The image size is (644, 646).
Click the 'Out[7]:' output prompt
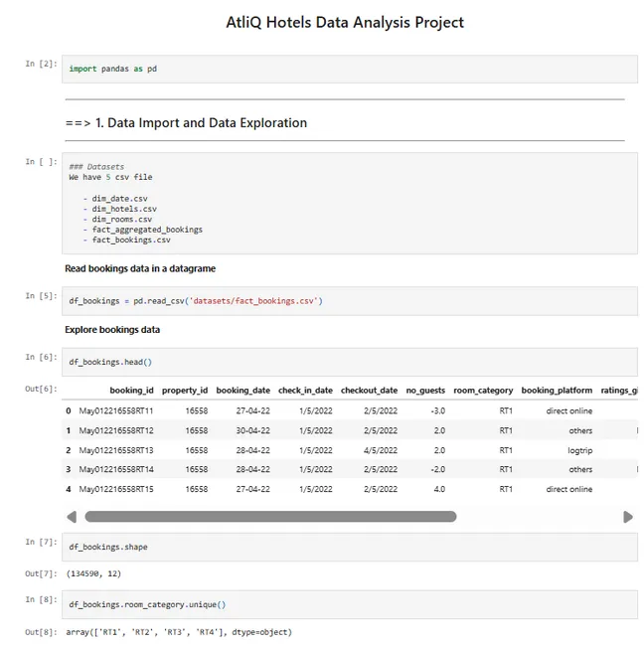coord(41,573)
